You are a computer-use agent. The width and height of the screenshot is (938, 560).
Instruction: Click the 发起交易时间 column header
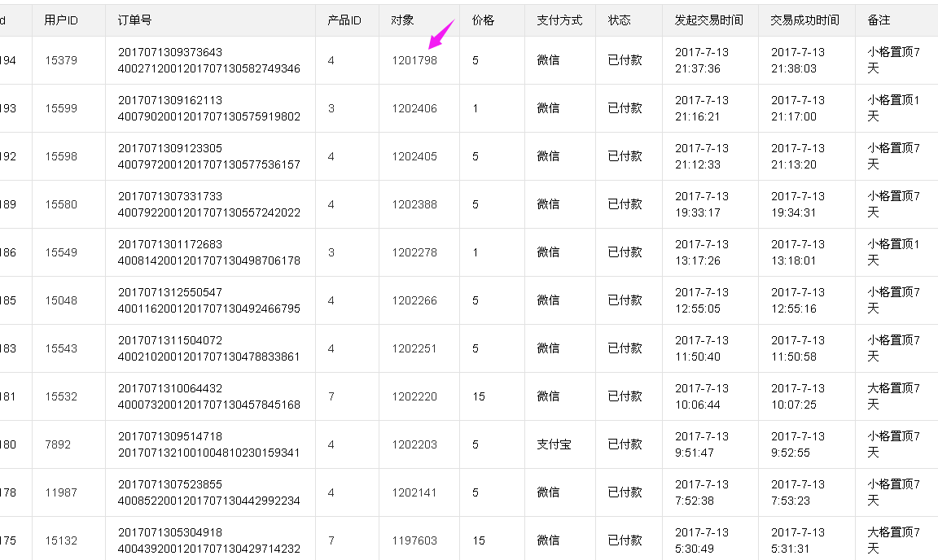(x=708, y=20)
